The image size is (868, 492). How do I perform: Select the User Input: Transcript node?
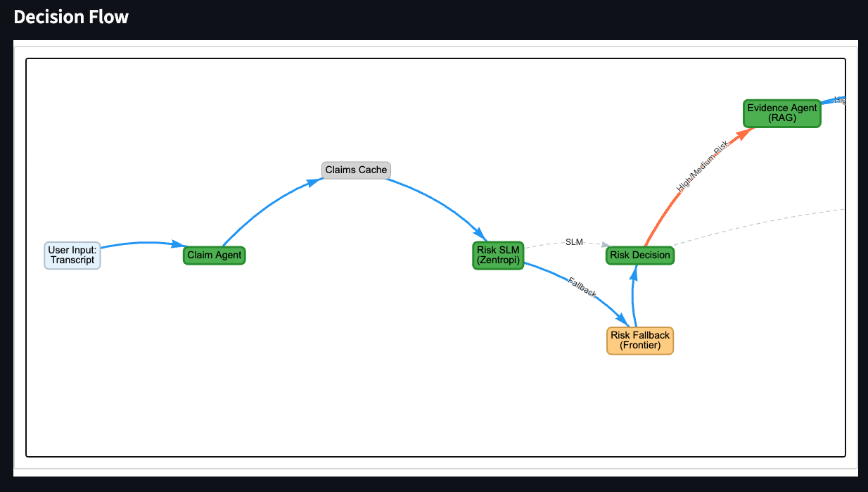click(72, 255)
